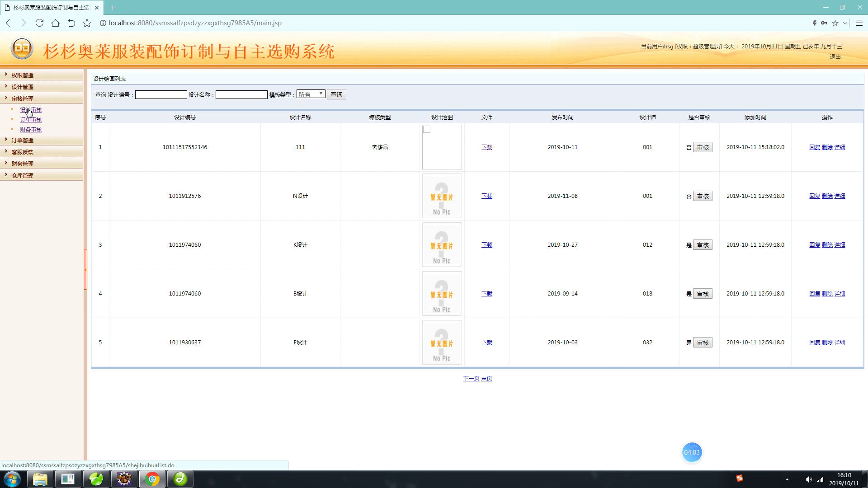This screenshot has width=868, height=488.
Task: Show hidden tray icons arrow
Action: (787, 479)
